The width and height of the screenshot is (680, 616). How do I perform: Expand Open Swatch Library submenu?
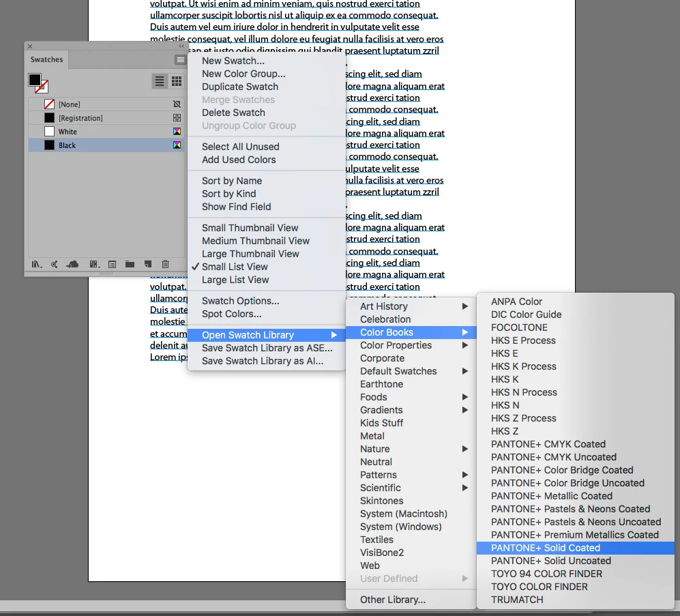[x=266, y=335]
